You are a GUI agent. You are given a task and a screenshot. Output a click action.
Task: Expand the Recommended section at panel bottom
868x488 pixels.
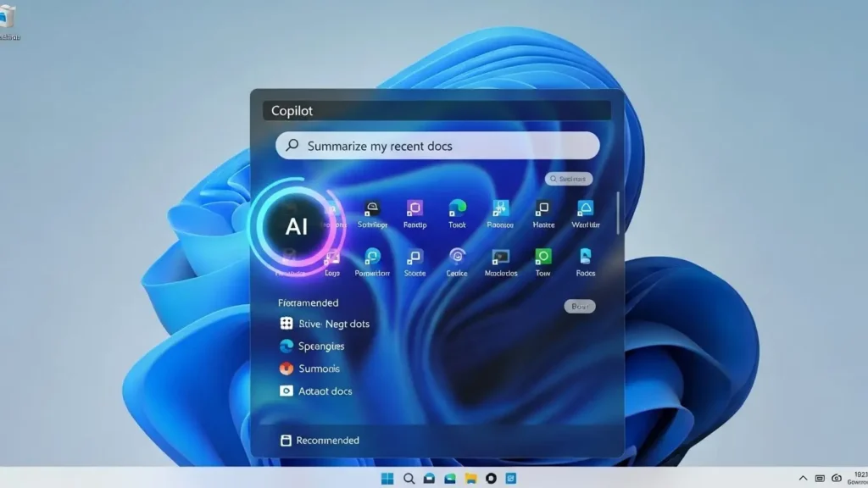coord(327,440)
